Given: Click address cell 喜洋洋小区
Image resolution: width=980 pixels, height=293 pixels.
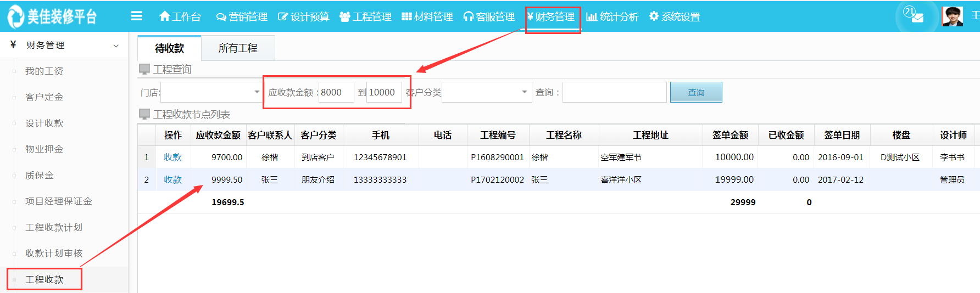Looking at the screenshot, I should (621, 179).
